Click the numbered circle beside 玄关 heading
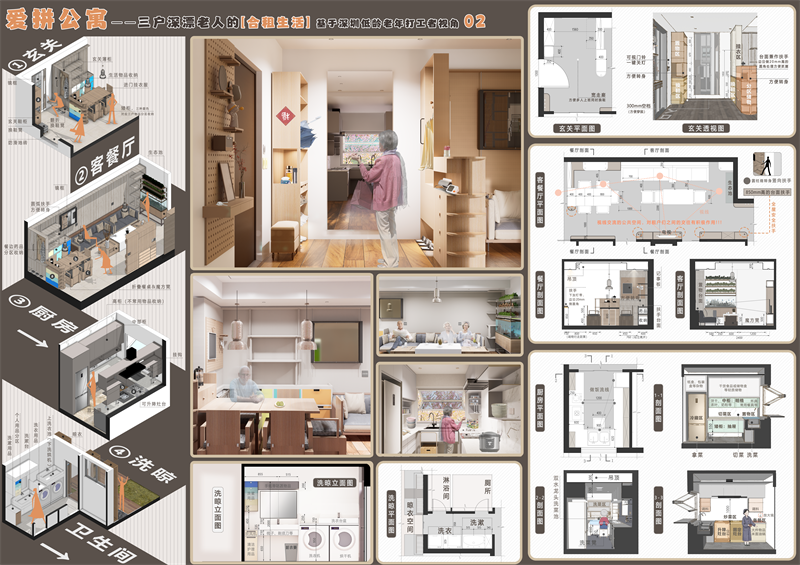This screenshot has width=800, height=565. pos(15,65)
